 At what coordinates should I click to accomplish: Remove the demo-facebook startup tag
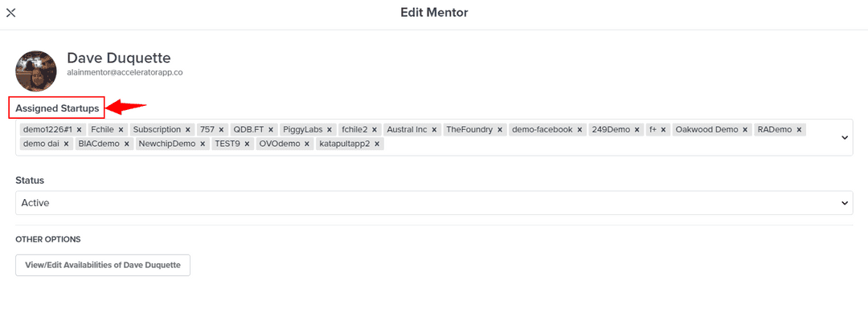[579, 129]
